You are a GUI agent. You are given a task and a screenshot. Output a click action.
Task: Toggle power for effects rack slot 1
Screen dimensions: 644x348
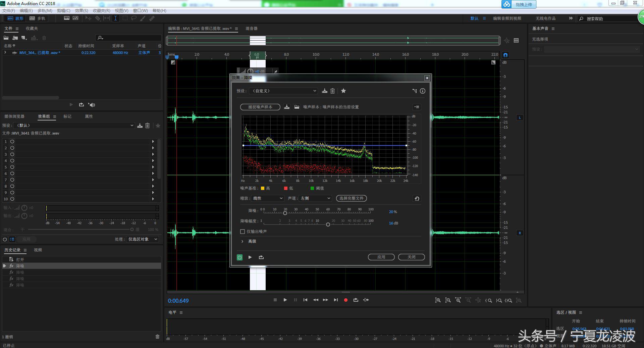12,142
